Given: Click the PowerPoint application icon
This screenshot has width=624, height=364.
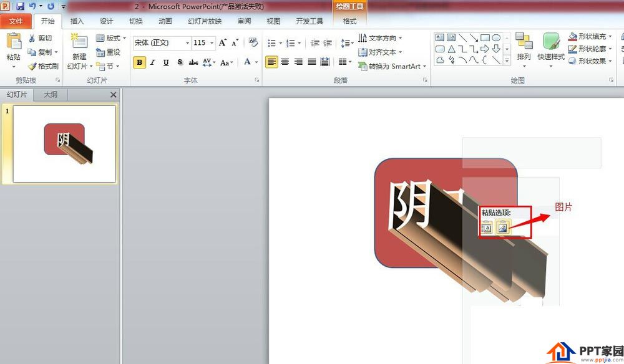Looking at the screenshot, I should (6, 6).
